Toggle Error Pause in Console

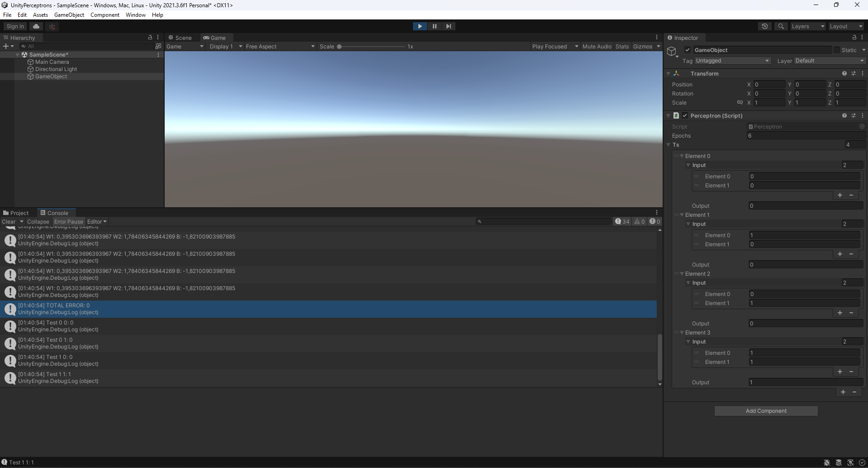[x=69, y=221]
